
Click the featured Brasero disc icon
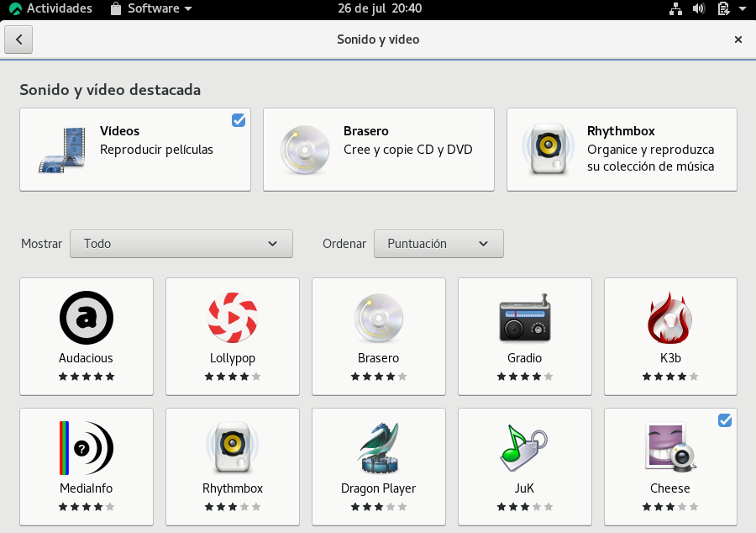(305, 150)
